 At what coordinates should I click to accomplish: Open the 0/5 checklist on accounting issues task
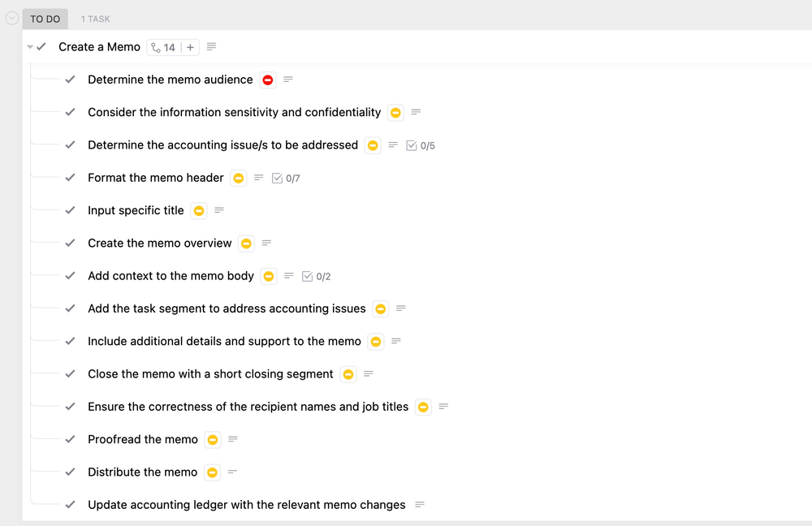[x=421, y=145]
